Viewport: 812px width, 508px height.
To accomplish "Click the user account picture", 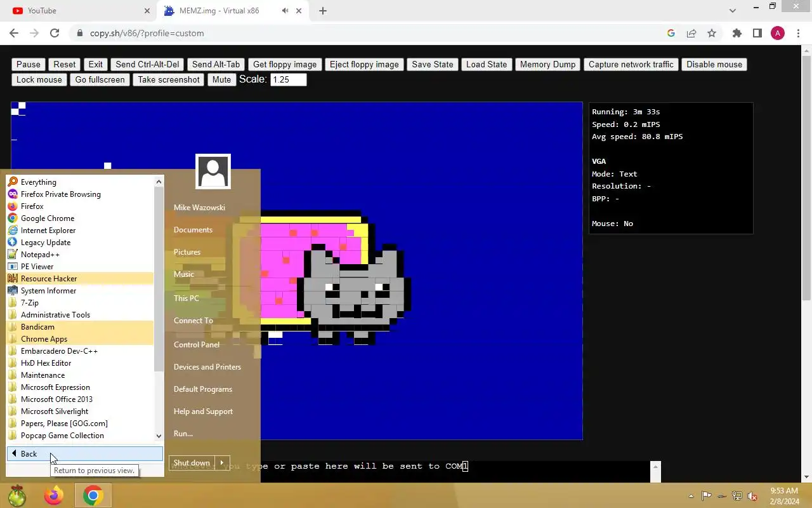I will [x=213, y=171].
